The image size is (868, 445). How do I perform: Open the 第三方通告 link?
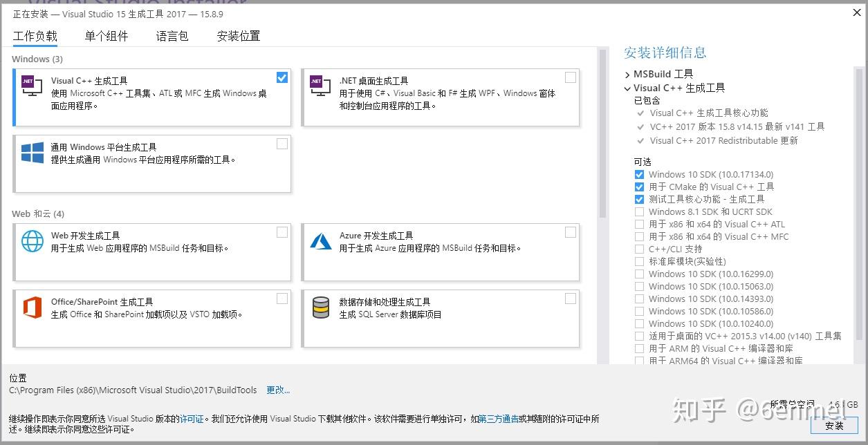(499, 419)
